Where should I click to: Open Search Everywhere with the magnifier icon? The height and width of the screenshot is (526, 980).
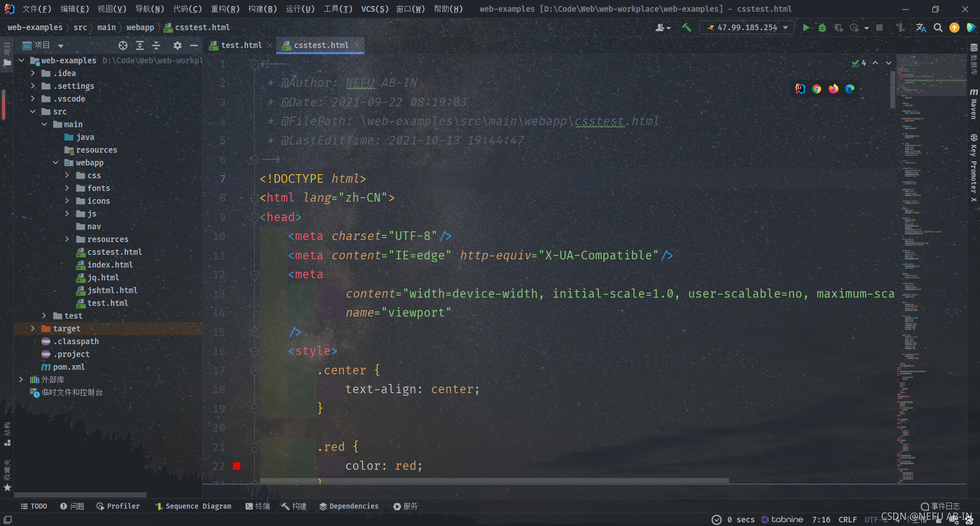(x=938, y=28)
